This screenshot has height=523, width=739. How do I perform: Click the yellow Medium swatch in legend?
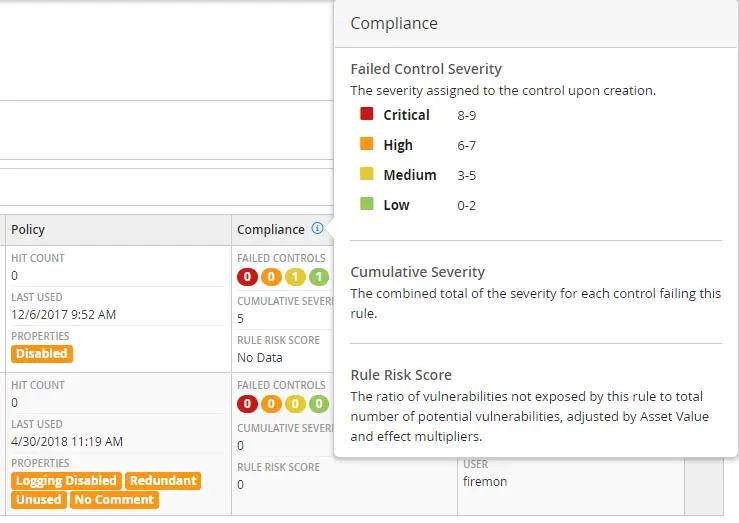coord(367,174)
